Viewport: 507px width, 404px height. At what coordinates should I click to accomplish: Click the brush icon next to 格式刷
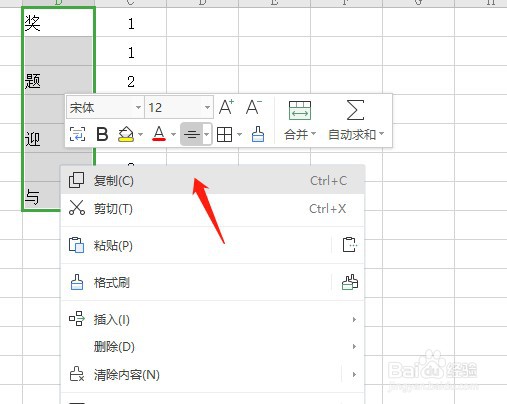77,282
